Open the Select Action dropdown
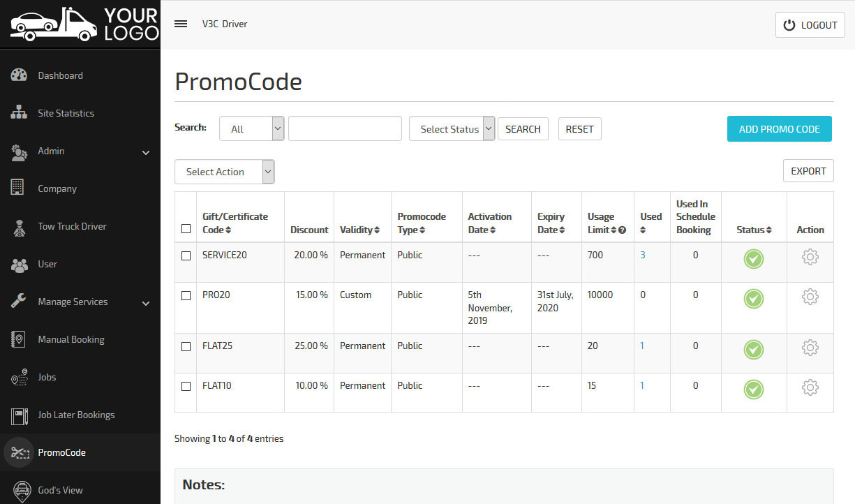855x504 pixels. coord(224,172)
